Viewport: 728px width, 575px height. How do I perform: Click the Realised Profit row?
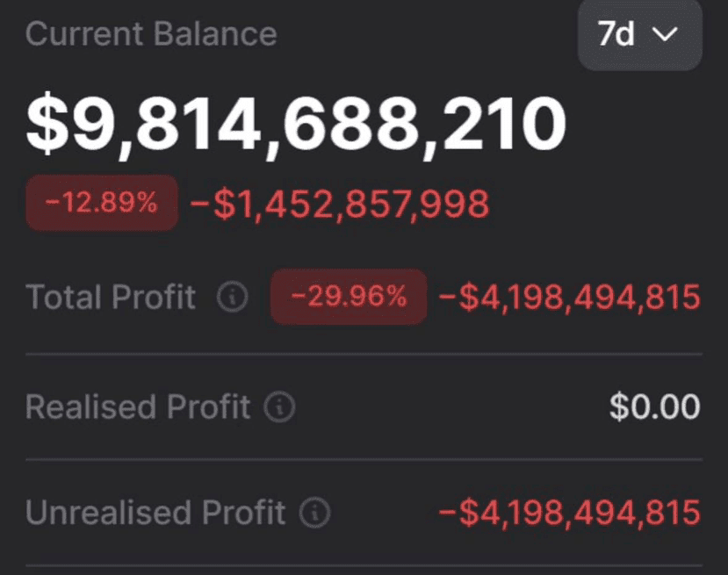click(x=364, y=407)
